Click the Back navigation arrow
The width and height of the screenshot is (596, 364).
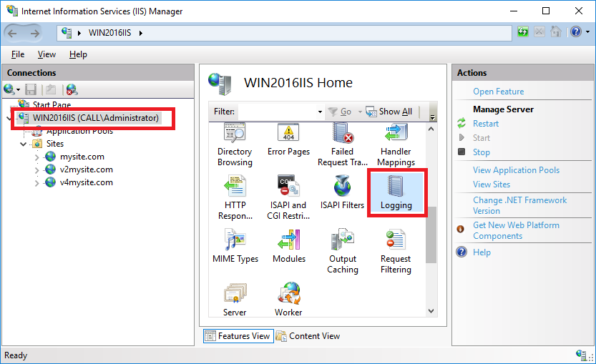pyautogui.click(x=13, y=34)
